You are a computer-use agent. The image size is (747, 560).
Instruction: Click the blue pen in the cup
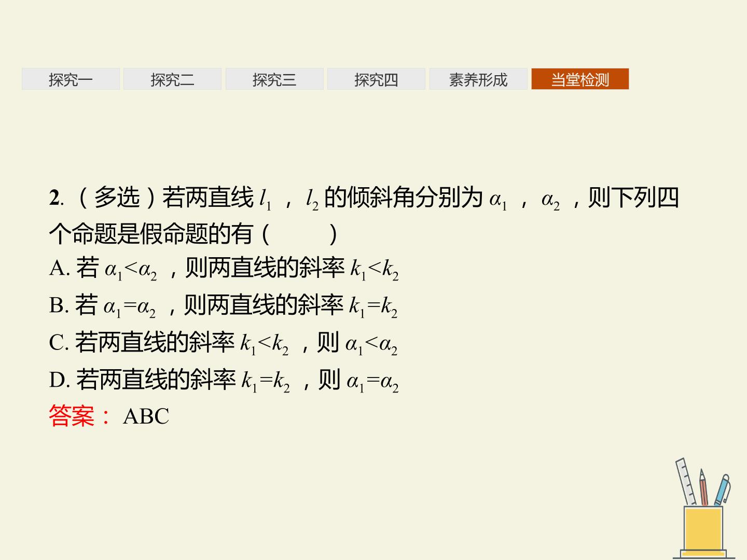[723, 490]
